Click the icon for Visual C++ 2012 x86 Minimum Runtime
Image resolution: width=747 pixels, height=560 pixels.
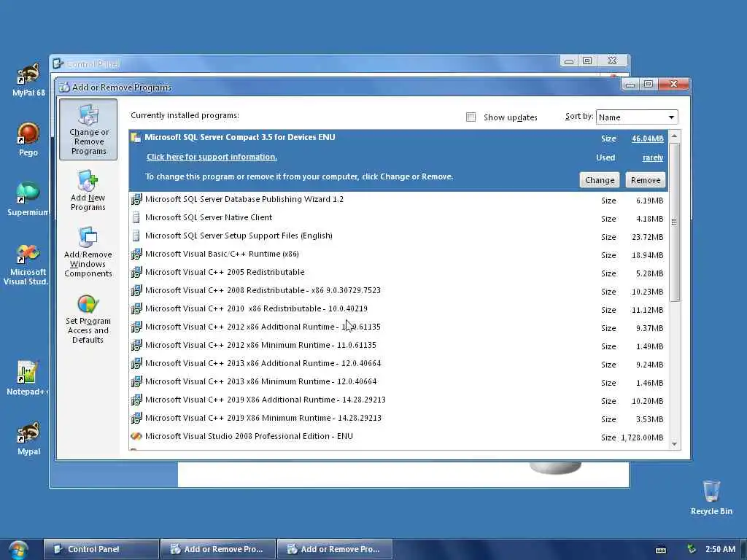[136, 345]
